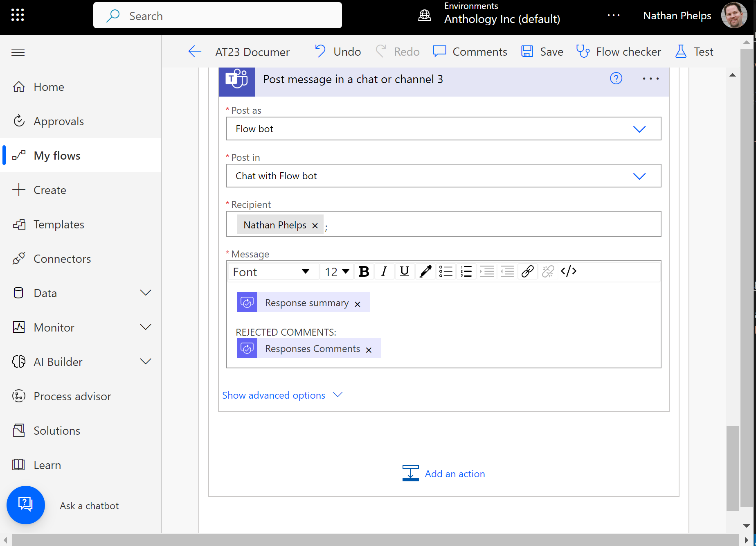Insert a numbered list

466,271
